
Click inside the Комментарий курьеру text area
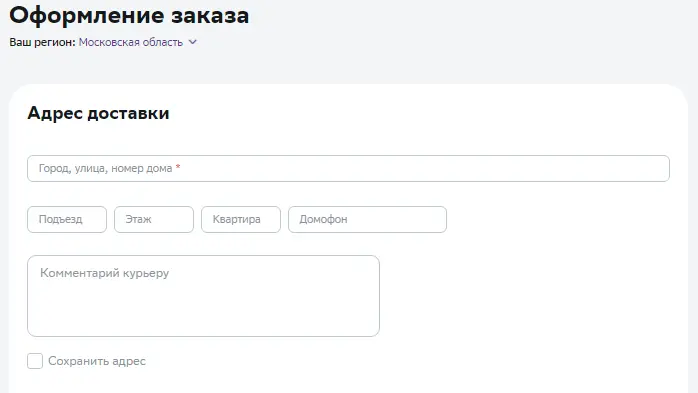[203, 296]
